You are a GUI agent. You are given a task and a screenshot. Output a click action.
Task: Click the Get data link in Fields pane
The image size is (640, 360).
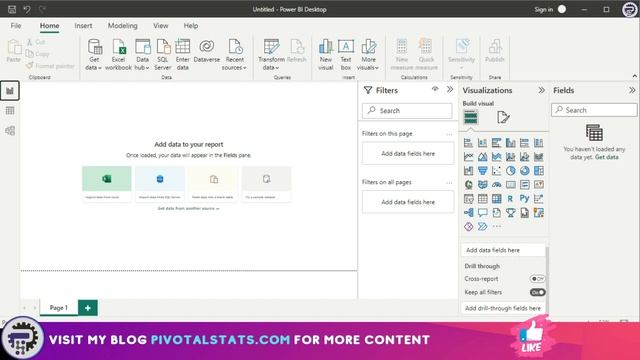click(607, 157)
